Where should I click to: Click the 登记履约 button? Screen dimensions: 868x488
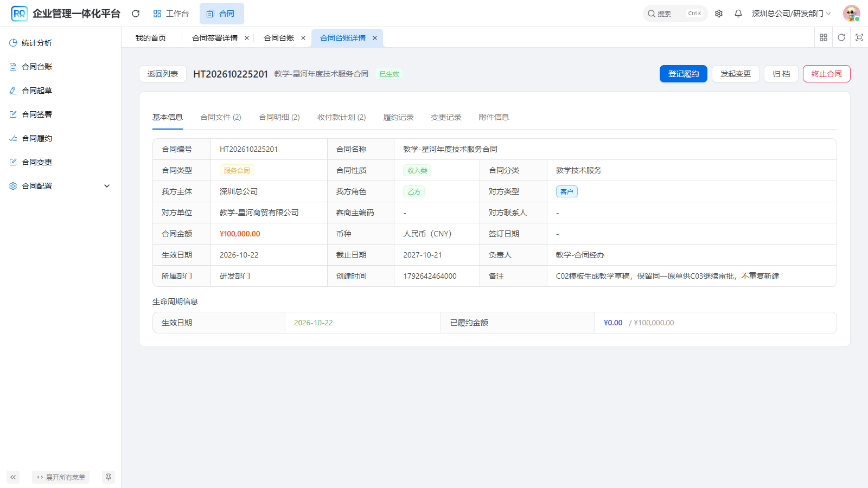click(x=684, y=74)
